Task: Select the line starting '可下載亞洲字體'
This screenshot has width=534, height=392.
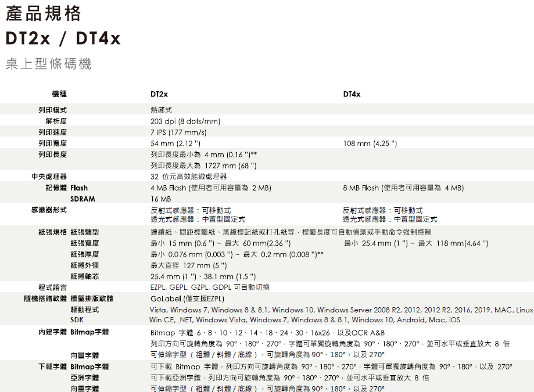Action: 290,378
